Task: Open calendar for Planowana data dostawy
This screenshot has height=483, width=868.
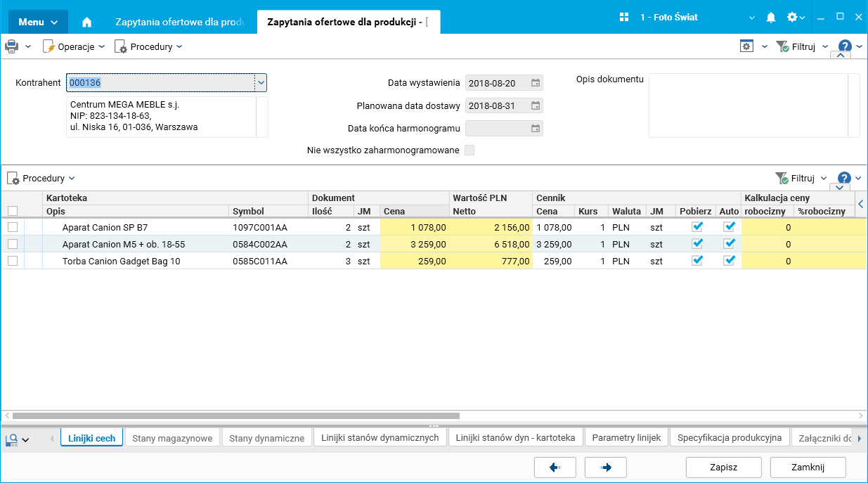Action: point(536,106)
